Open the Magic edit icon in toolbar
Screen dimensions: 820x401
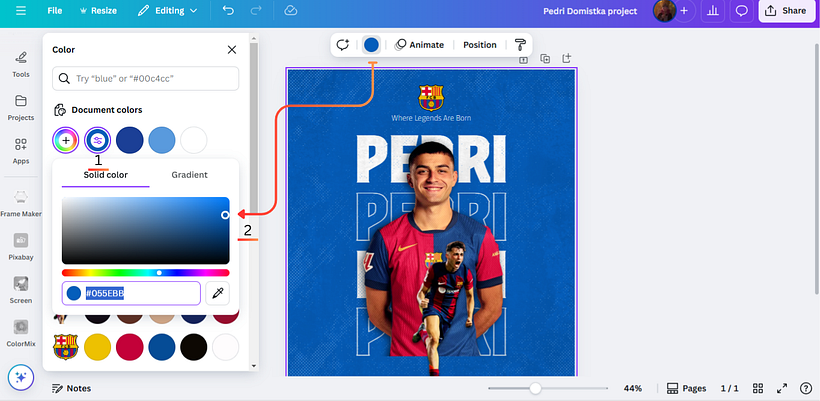pos(343,45)
